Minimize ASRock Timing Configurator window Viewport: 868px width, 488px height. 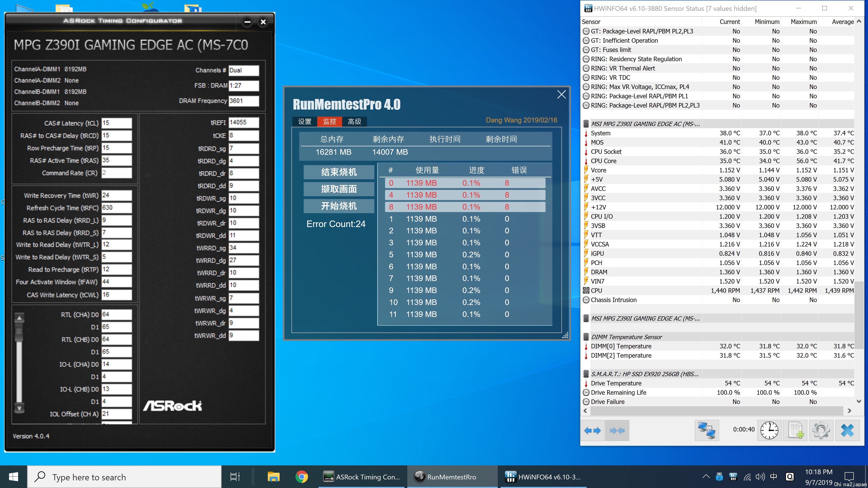coord(247,22)
